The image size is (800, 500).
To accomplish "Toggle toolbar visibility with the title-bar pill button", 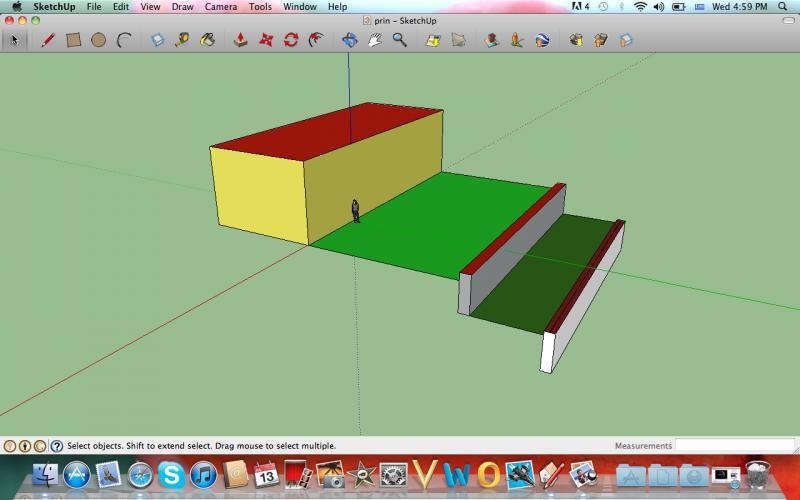I will (788, 21).
